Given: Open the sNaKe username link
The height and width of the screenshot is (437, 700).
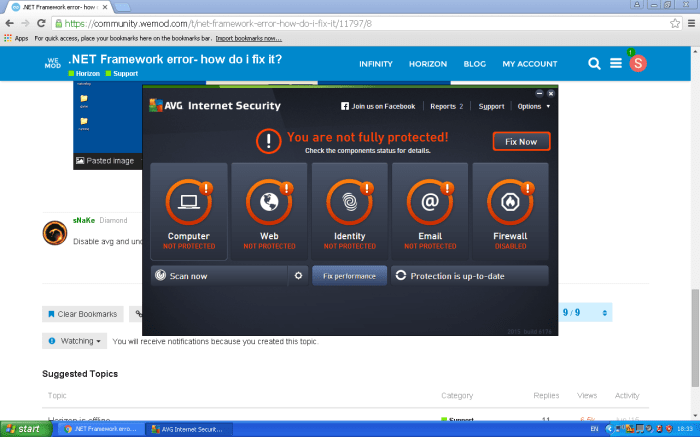Looking at the screenshot, I should click(x=84, y=220).
